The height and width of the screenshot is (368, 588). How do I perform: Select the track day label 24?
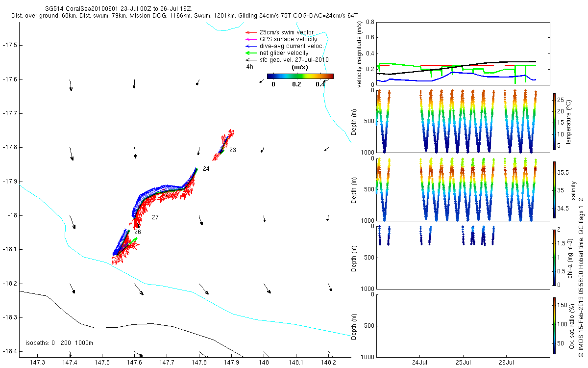coord(206,169)
